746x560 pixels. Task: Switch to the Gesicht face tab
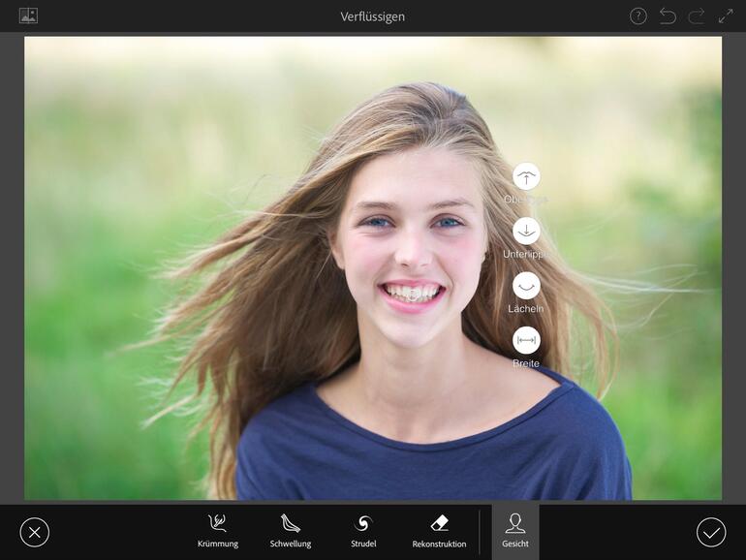tap(515, 532)
